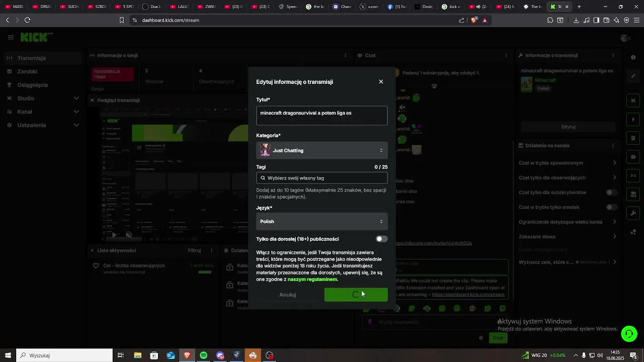The image size is (644, 362).
Task: Open the Lista aktywności panel options menu
Action: [x=212, y=250]
